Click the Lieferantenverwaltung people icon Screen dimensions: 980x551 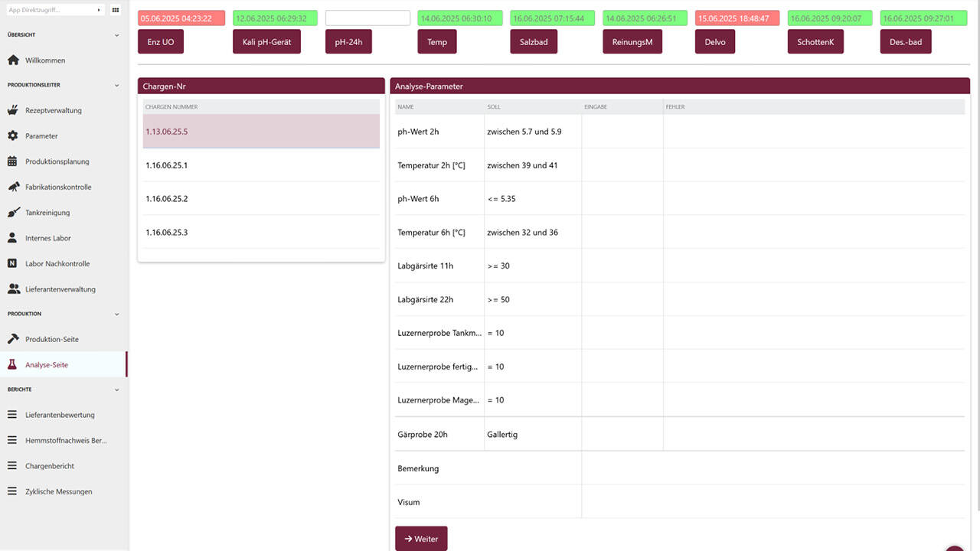[x=13, y=289]
